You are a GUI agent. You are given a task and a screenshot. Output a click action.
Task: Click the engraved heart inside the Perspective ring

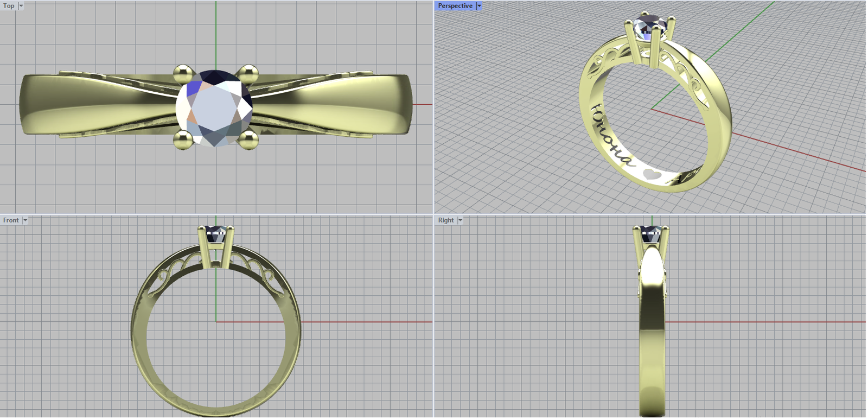coord(652,174)
